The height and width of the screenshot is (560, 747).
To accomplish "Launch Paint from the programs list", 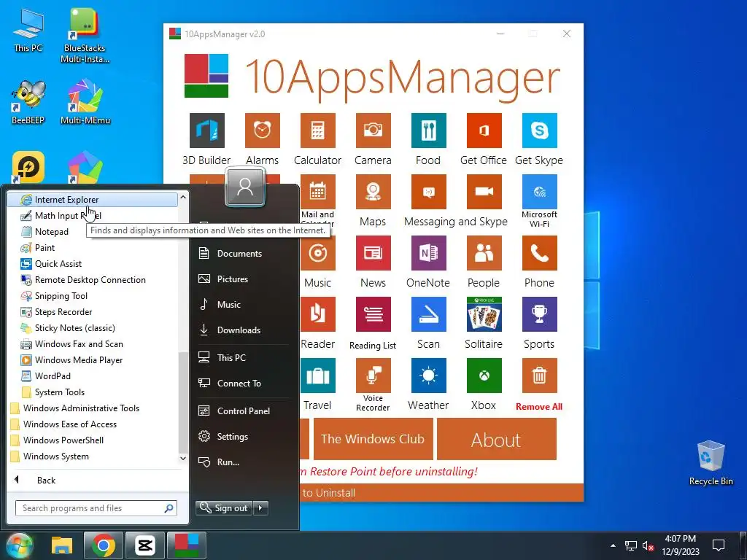I will pyautogui.click(x=93, y=248).
